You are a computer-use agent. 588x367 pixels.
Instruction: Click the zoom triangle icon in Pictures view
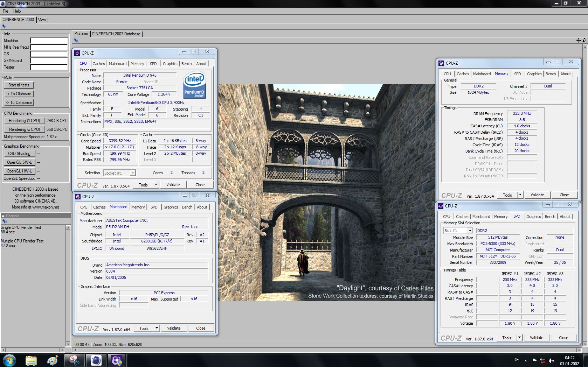pyautogui.click(x=584, y=41)
